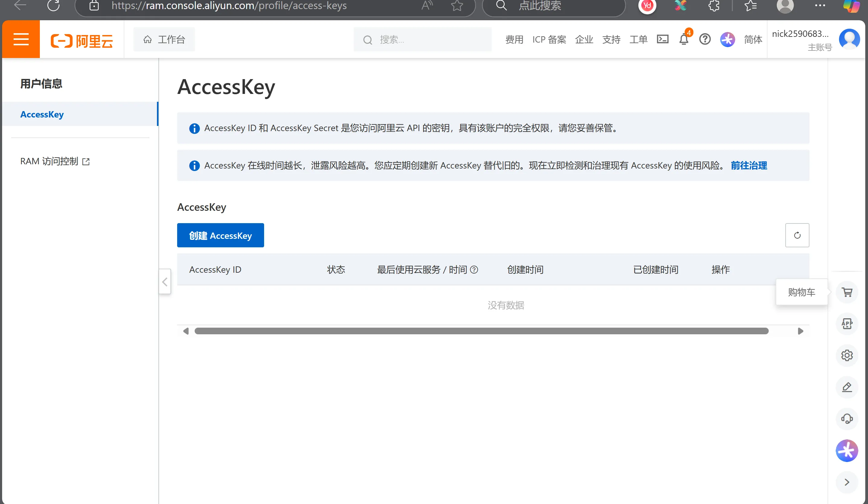Viewport: 868px width, 504px height.
Task: Click the 创建 AccessKey button
Action: [220, 235]
